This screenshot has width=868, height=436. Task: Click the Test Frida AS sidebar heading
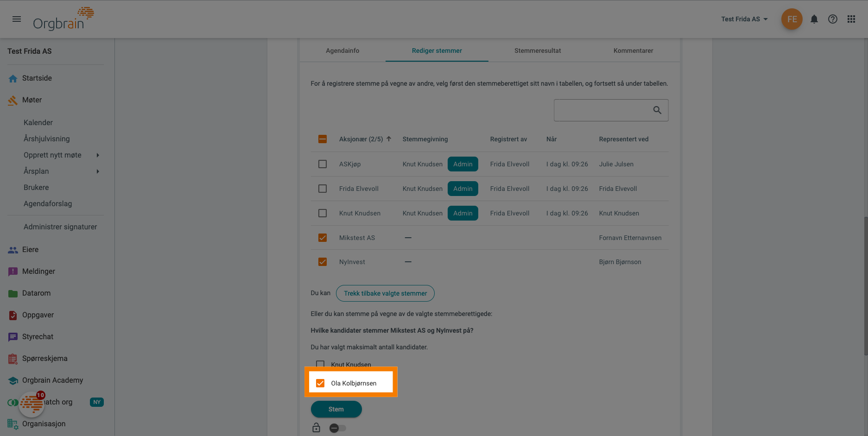pyautogui.click(x=30, y=51)
